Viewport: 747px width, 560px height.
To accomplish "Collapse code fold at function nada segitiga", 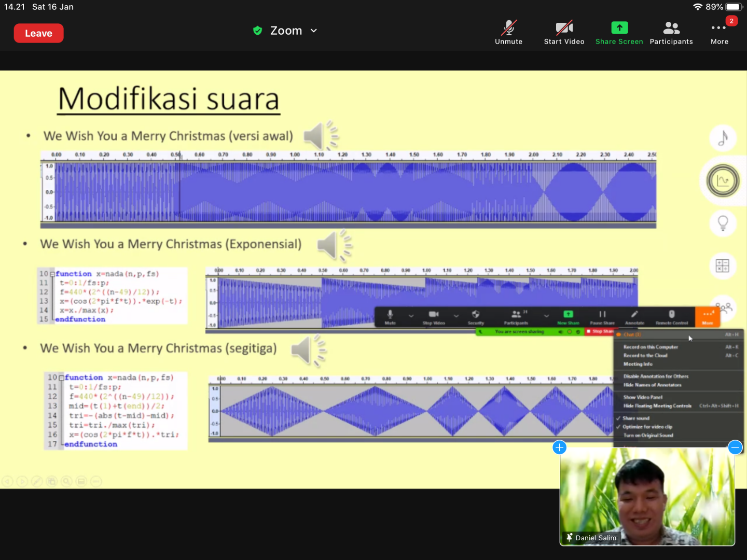I will point(61,378).
